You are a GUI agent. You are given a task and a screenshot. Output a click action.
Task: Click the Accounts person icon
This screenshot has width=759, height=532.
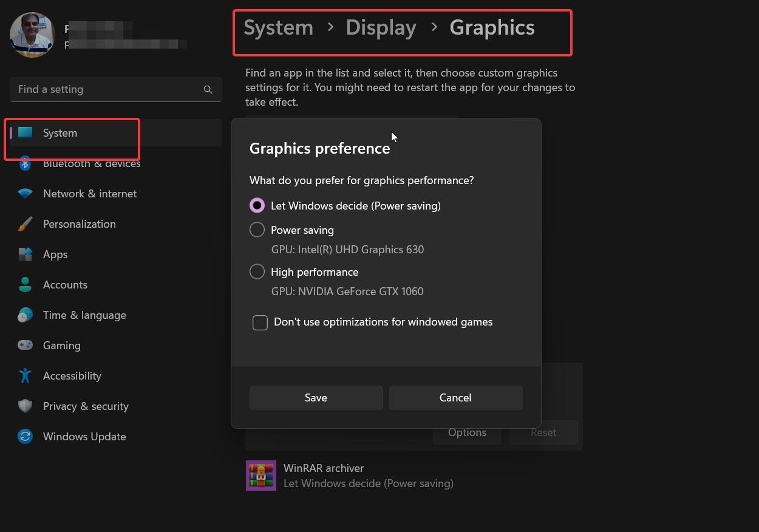(x=25, y=285)
